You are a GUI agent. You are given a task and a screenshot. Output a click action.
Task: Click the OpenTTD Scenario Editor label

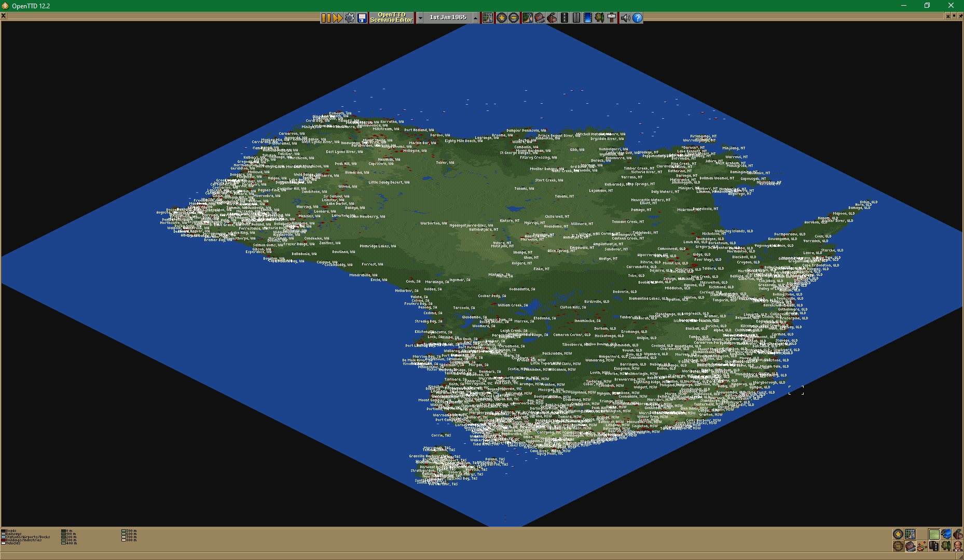coord(391,18)
